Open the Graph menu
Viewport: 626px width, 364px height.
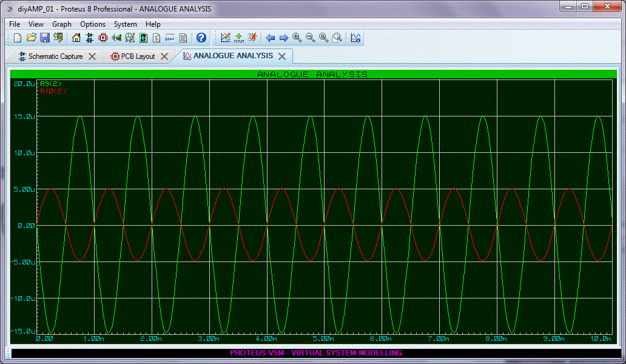(x=61, y=24)
